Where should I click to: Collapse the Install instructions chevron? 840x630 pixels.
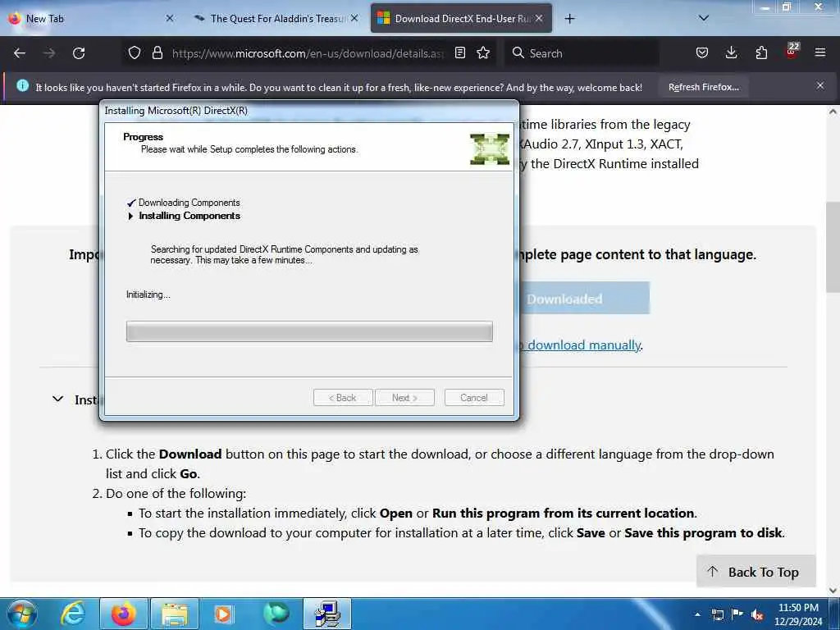(x=58, y=399)
